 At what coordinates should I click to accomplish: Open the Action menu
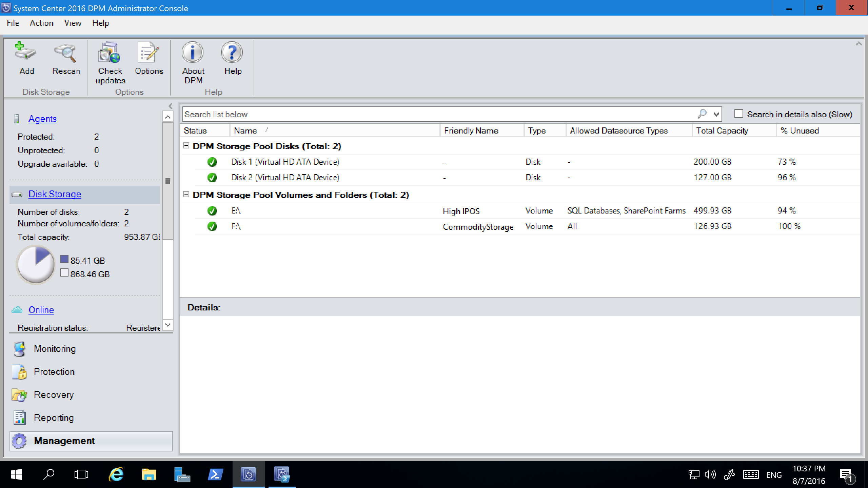[x=41, y=23]
